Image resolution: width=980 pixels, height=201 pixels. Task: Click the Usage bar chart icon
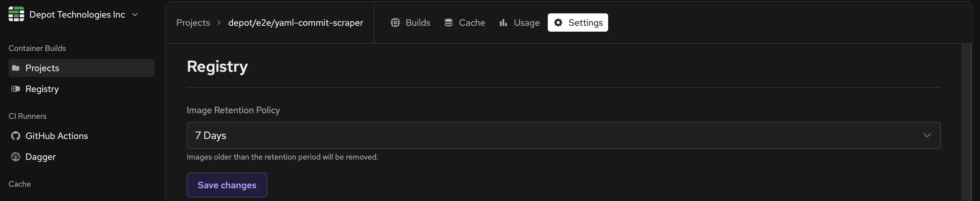pos(503,23)
